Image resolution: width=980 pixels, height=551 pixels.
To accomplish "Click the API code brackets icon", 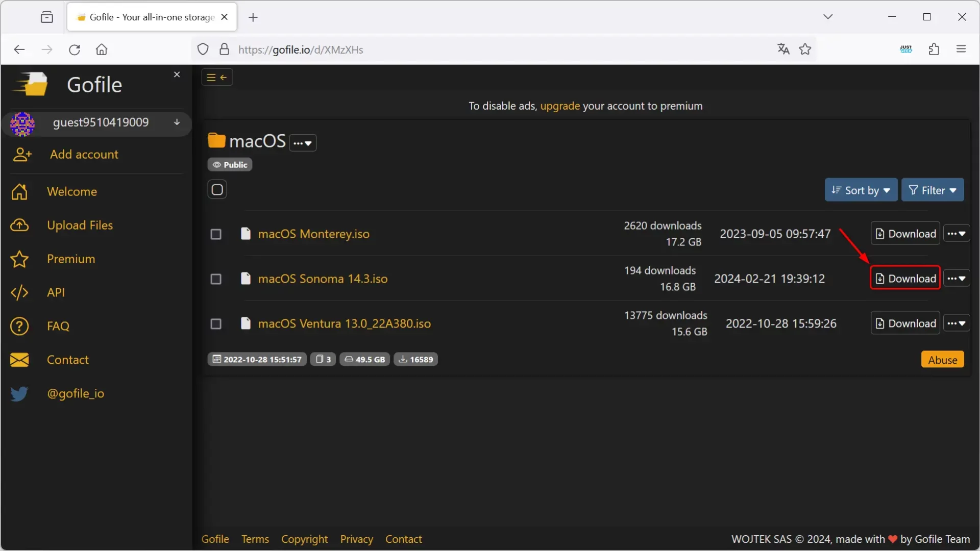I will pos(19,293).
